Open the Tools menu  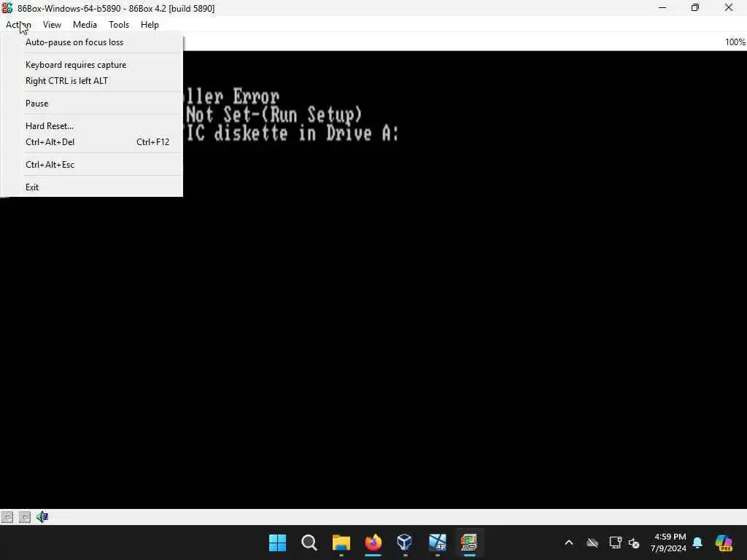click(x=119, y=25)
